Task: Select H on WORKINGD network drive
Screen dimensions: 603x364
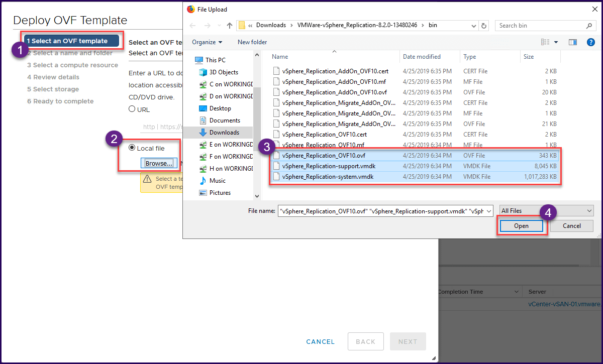Action: [225, 169]
